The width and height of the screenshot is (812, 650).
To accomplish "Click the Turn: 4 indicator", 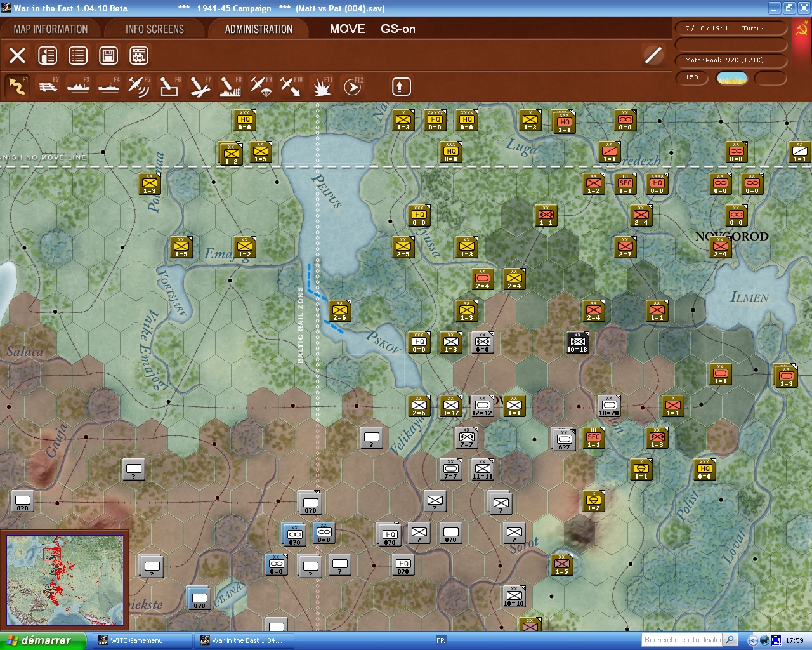I will pyautogui.click(x=754, y=28).
